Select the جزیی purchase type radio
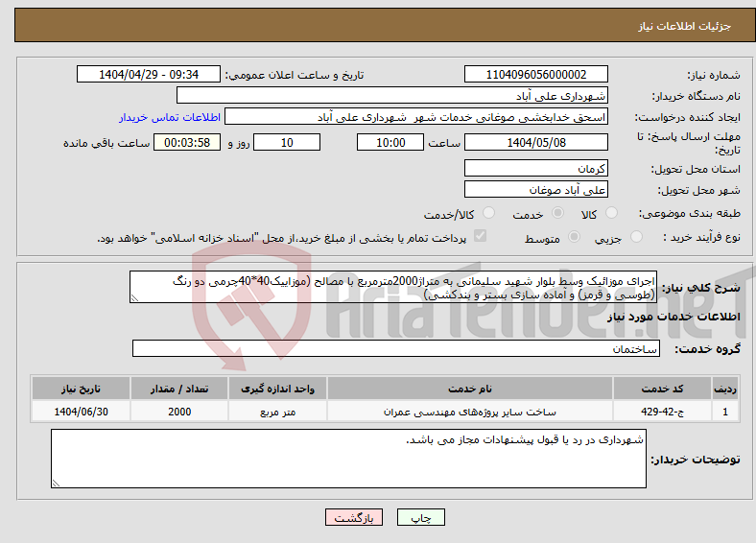756x543 pixels. coord(636,236)
